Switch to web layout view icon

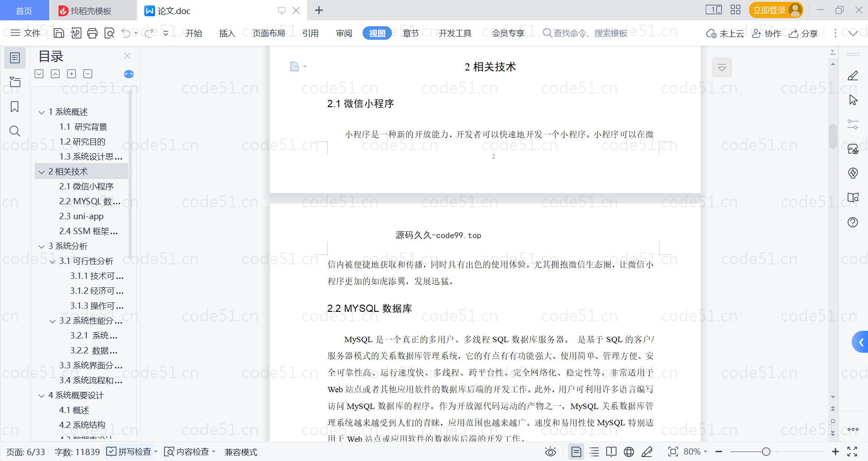629,452
